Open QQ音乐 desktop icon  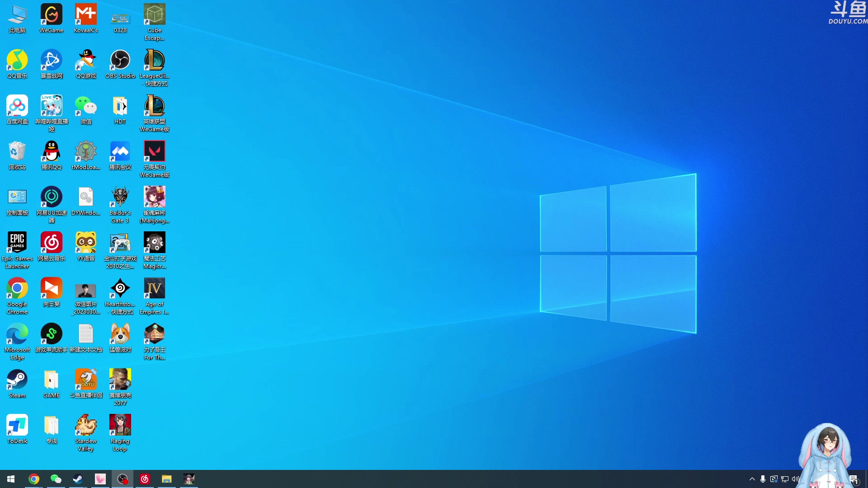click(17, 64)
